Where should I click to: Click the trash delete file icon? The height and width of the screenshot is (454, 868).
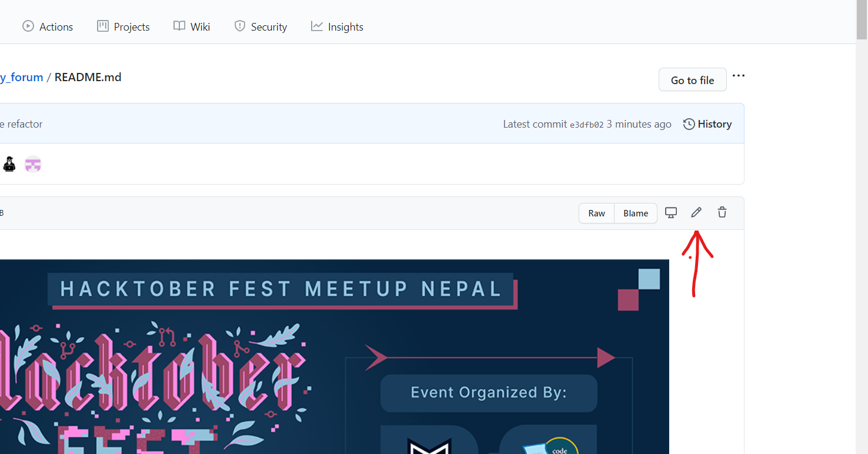722,213
